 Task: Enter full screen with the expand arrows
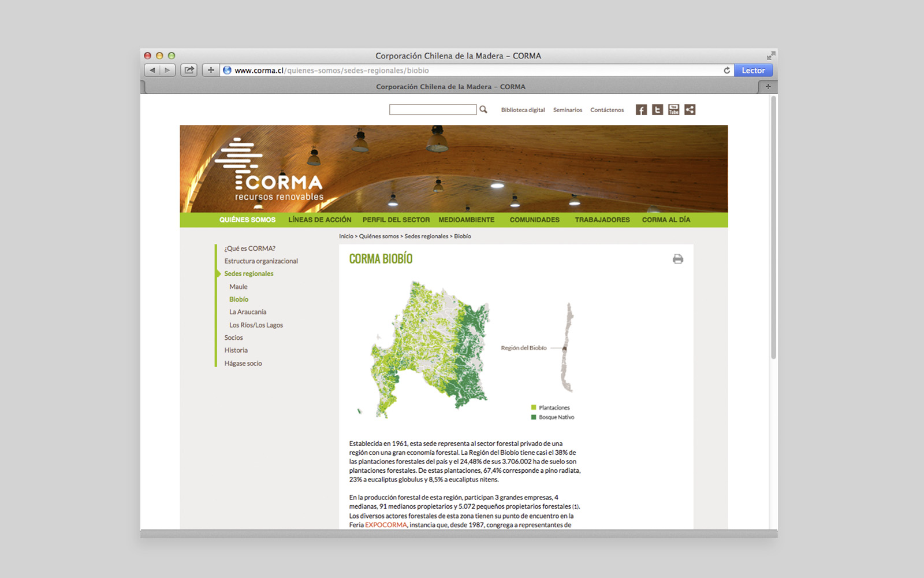click(x=771, y=55)
